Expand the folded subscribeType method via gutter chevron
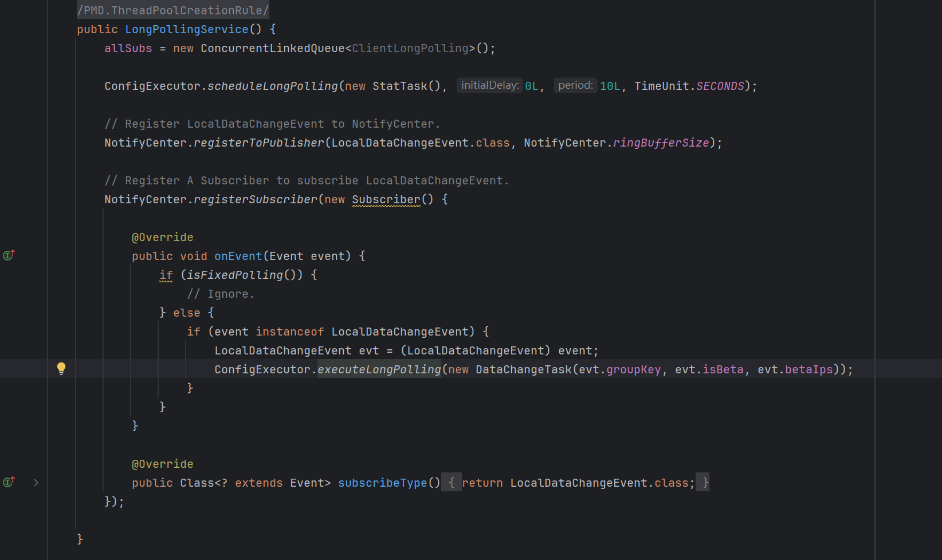Screen dimensions: 942x560 point(36,483)
